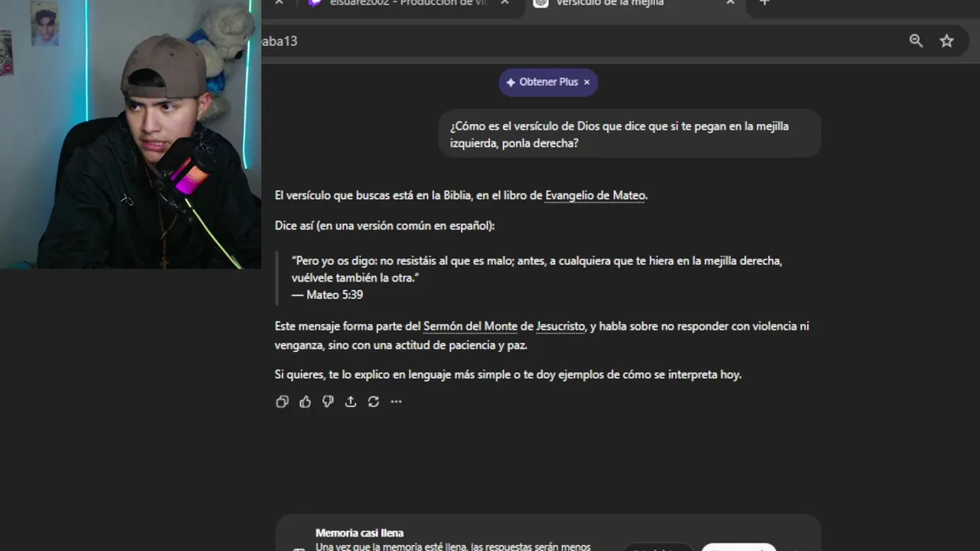The width and height of the screenshot is (980, 551).
Task: Give thumbs up to the response
Action: coord(305,402)
